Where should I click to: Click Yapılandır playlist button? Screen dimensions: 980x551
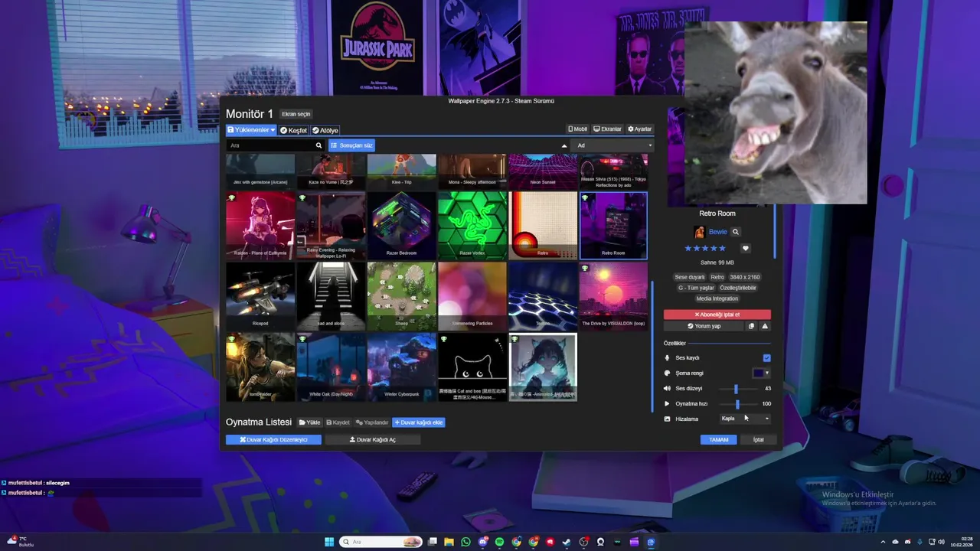coord(372,422)
